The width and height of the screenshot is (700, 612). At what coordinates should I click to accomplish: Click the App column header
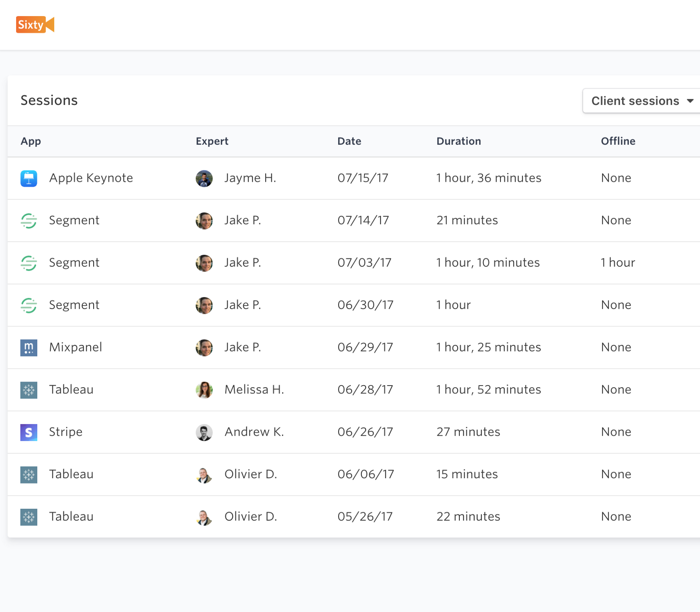(31, 141)
